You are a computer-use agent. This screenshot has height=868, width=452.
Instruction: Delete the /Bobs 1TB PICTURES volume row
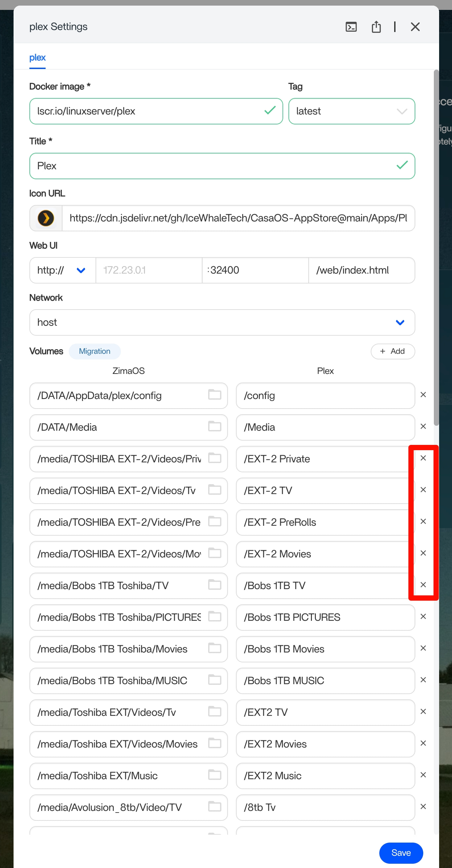click(423, 616)
